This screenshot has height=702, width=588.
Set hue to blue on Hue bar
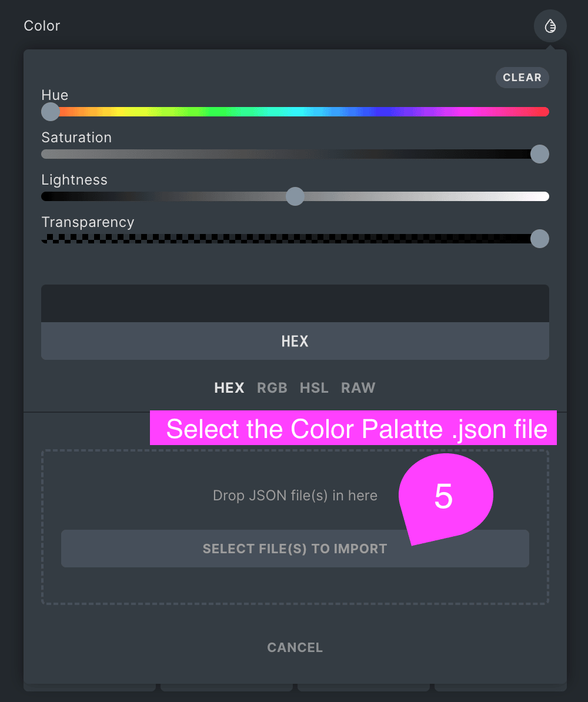pyautogui.click(x=380, y=112)
